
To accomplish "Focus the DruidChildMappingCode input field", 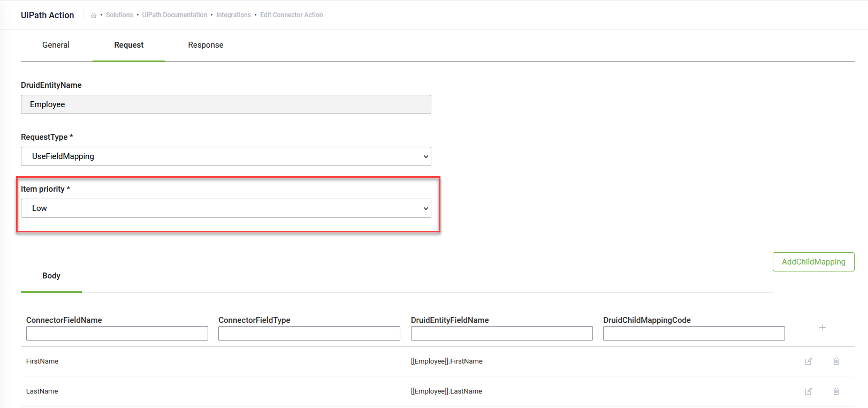I will (694, 334).
